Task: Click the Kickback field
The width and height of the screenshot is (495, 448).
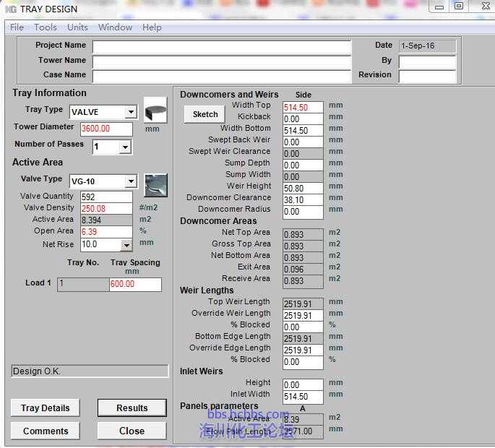Action: [303, 119]
